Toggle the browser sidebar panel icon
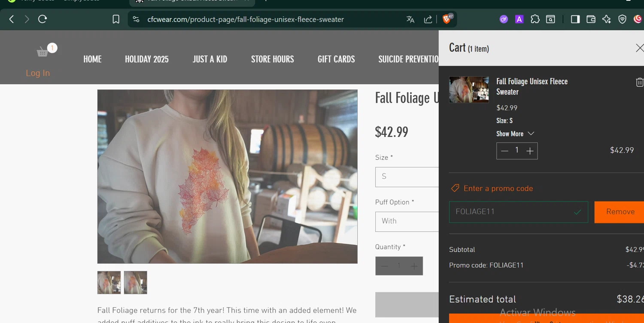 click(x=575, y=19)
